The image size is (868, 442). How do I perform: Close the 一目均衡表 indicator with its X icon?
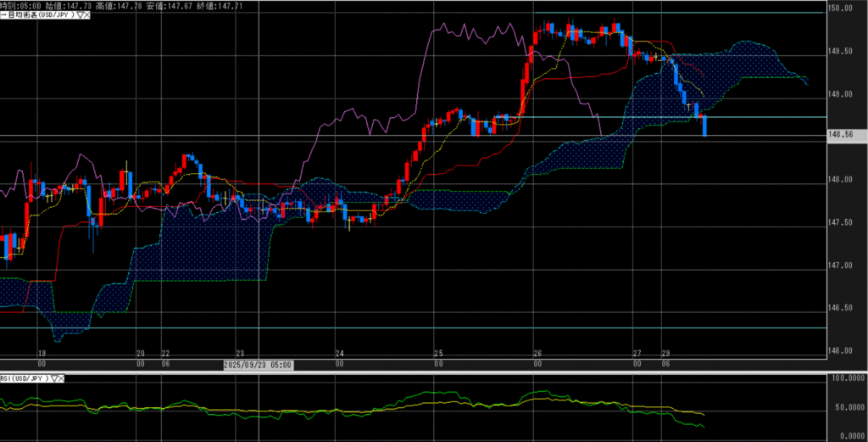[x=87, y=15]
